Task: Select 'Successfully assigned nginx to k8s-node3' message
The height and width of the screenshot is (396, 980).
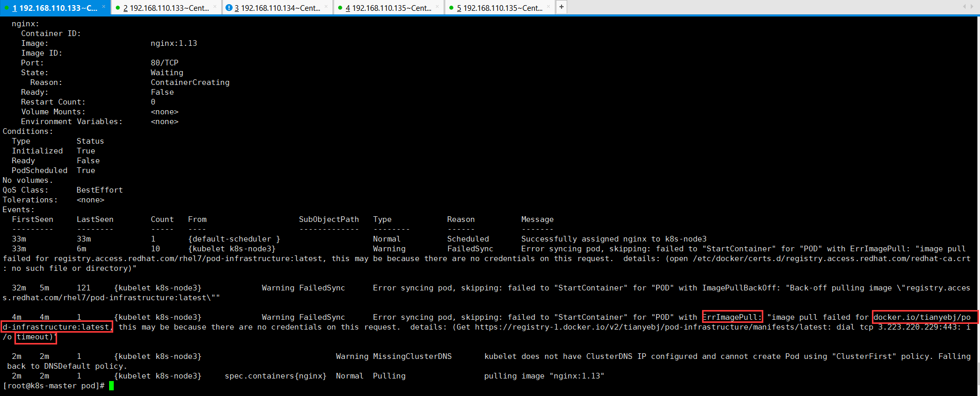Action: (x=614, y=239)
